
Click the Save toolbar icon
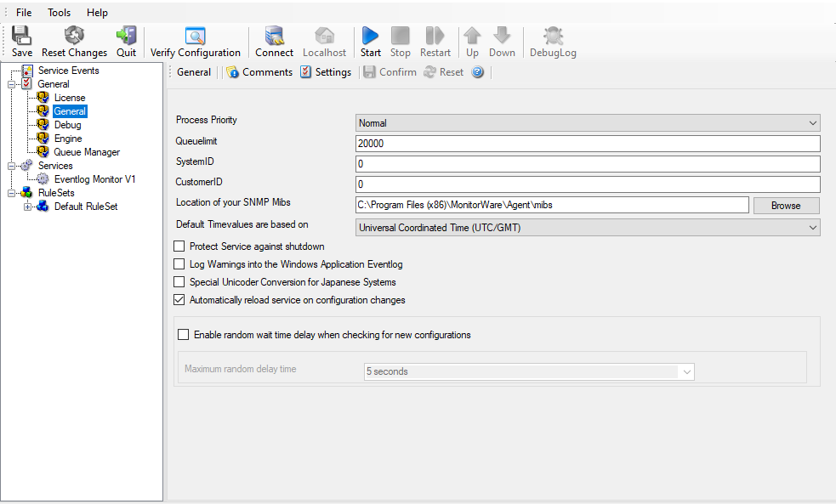coord(22,36)
